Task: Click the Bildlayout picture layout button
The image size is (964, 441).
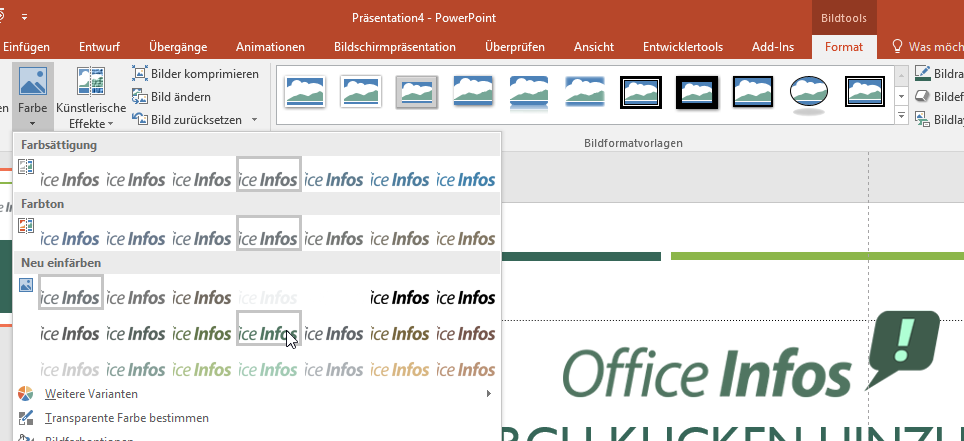Action: click(939, 119)
